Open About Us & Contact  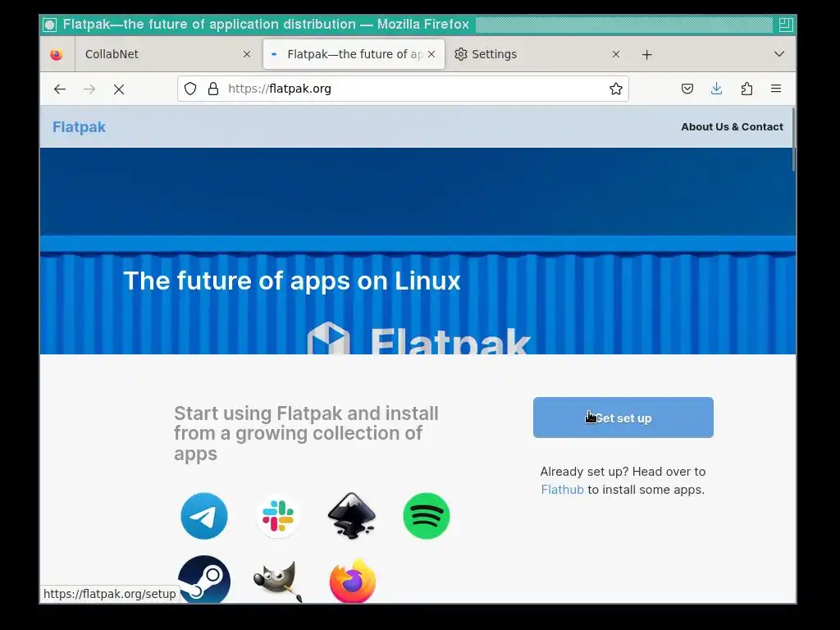pos(732,127)
